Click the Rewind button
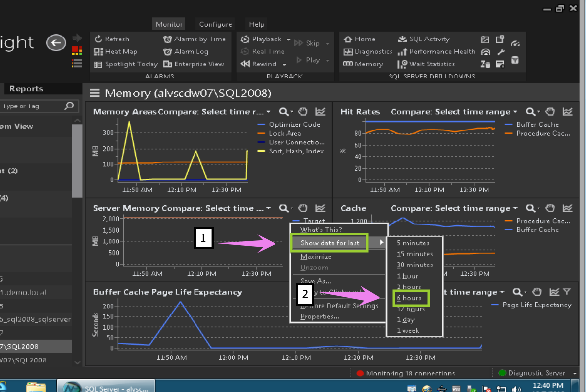Image resolution: width=586 pixels, height=392 pixels. coord(258,64)
